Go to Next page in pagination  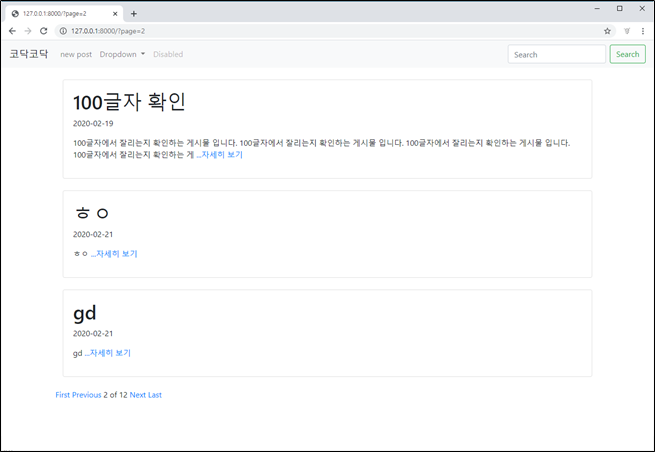tap(137, 395)
